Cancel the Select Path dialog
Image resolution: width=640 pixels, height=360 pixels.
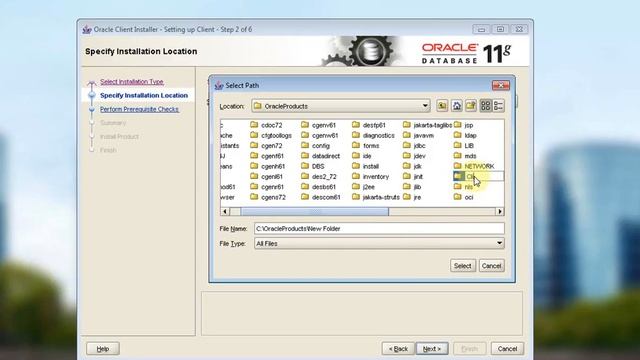point(491,266)
